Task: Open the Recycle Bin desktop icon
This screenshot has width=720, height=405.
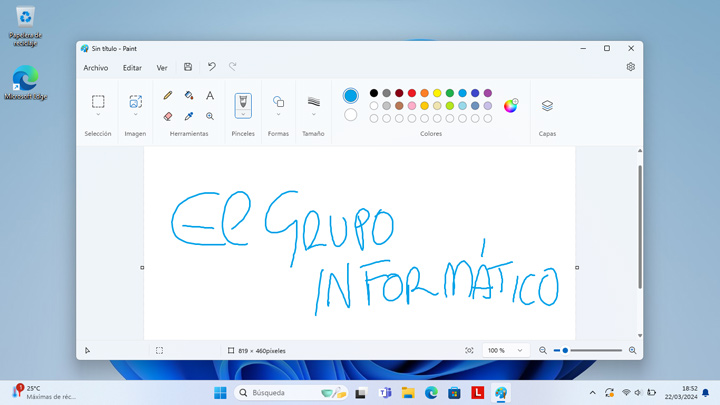Action: pyautogui.click(x=25, y=26)
